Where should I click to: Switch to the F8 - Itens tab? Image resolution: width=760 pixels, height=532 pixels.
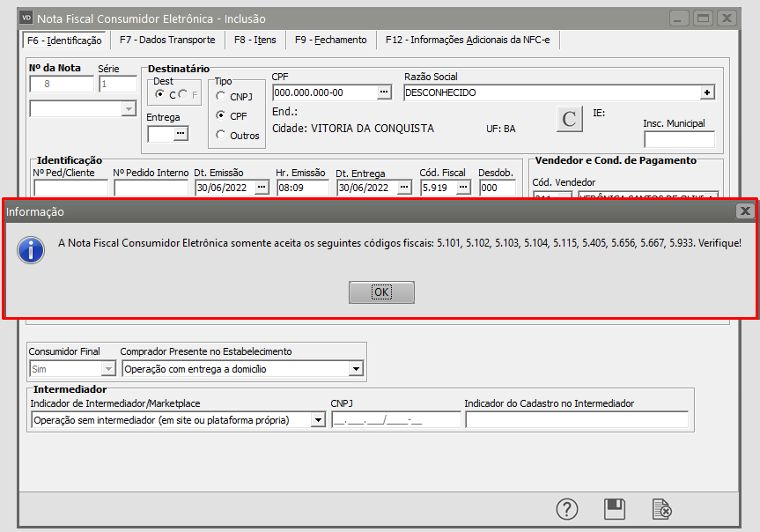point(255,40)
